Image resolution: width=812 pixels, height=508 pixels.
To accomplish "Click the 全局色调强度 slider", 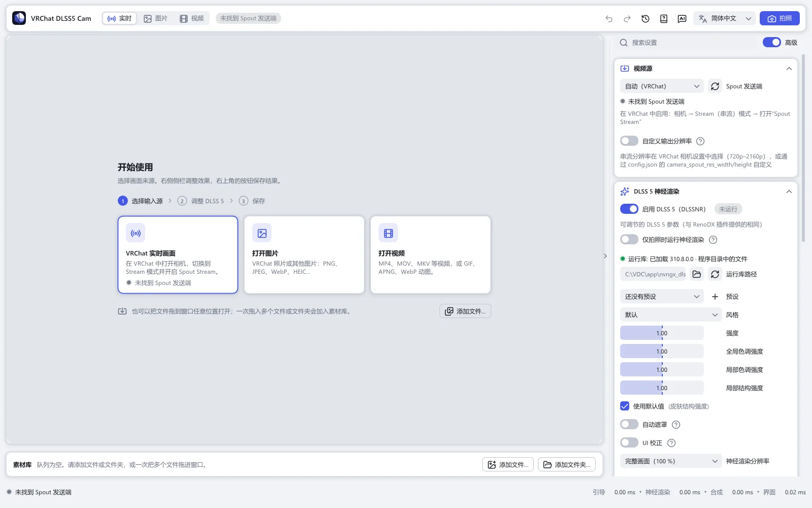I will pyautogui.click(x=662, y=352).
